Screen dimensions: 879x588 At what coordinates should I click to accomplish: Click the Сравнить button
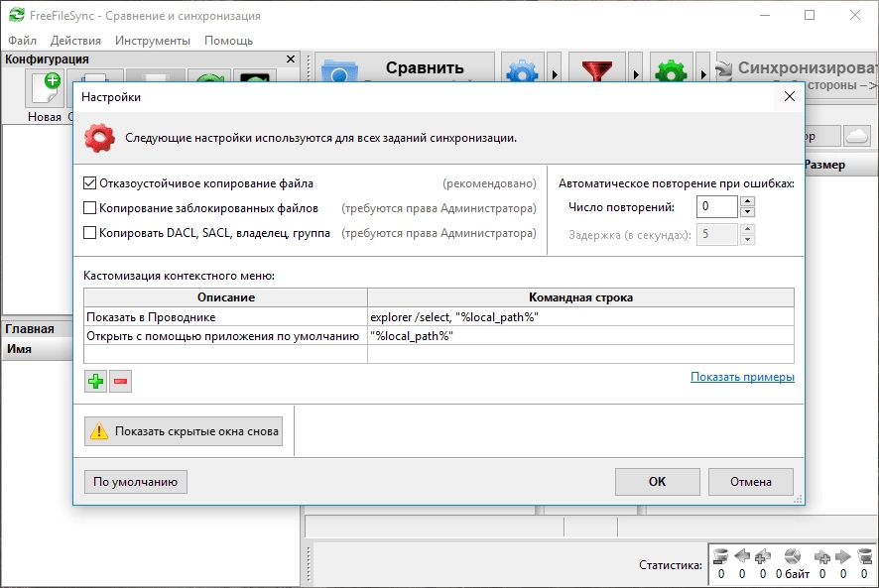point(405,69)
